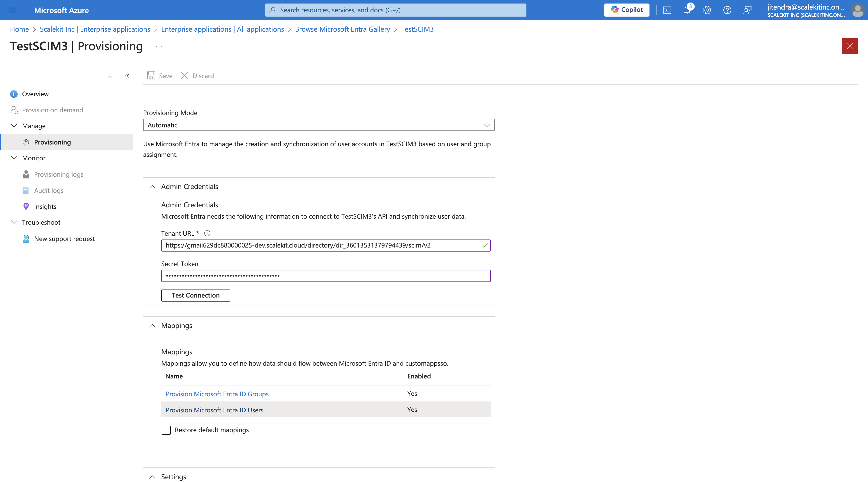
Task: Open TestSCIM3 breadcrumb link
Action: pos(417,29)
